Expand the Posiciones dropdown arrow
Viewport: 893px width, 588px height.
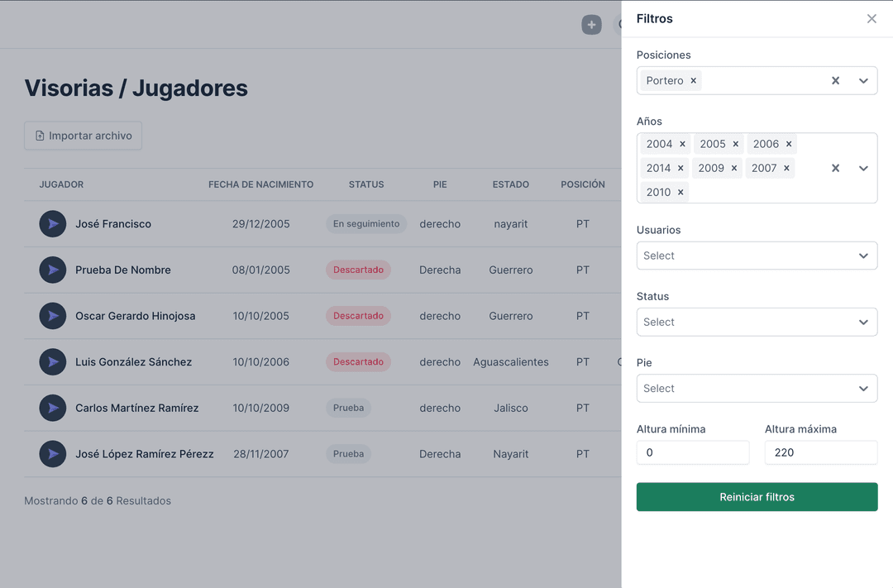click(x=863, y=81)
